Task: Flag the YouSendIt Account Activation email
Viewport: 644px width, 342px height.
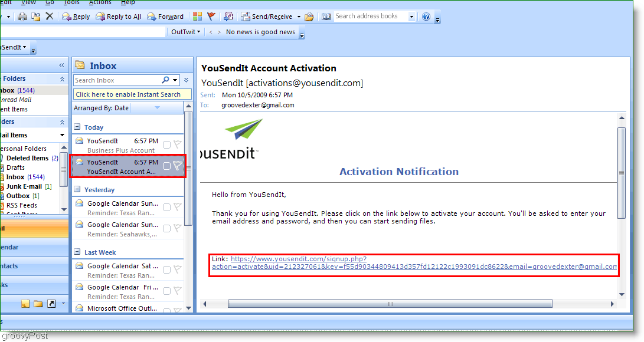Action: [178, 166]
